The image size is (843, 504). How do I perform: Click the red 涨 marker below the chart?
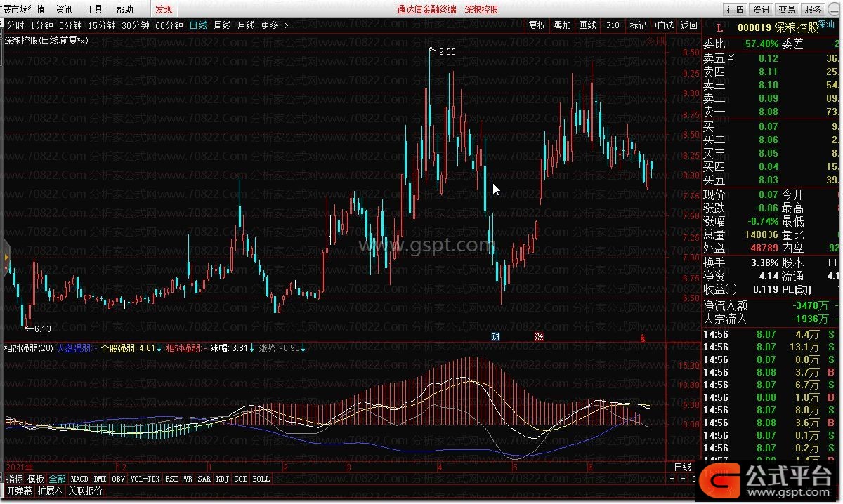(540, 337)
